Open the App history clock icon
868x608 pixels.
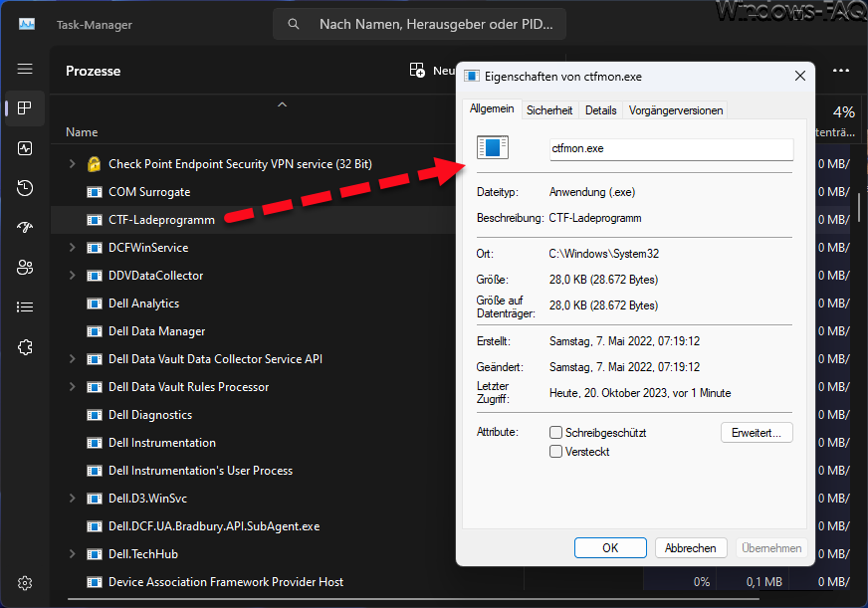[25, 188]
